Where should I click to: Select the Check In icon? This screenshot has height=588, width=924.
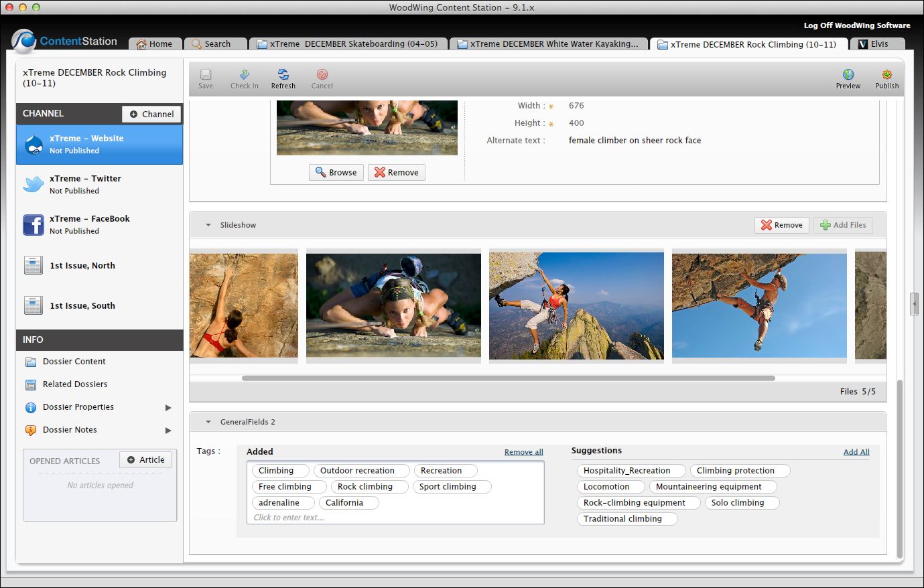pyautogui.click(x=245, y=77)
